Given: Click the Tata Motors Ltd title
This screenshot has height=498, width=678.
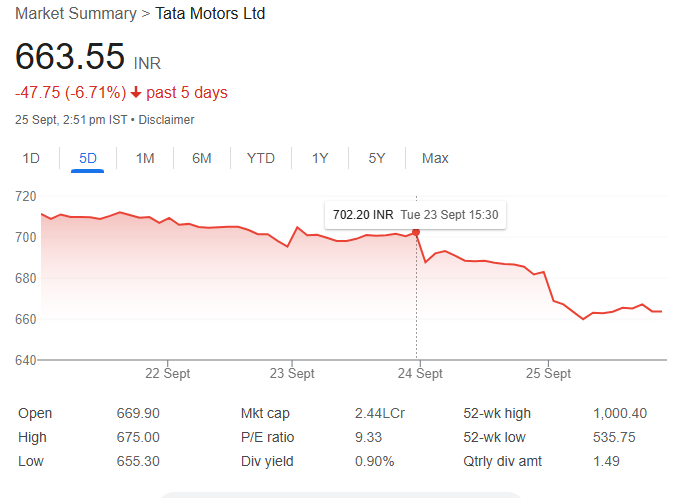Looking at the screenshot, I should (210, 14).
